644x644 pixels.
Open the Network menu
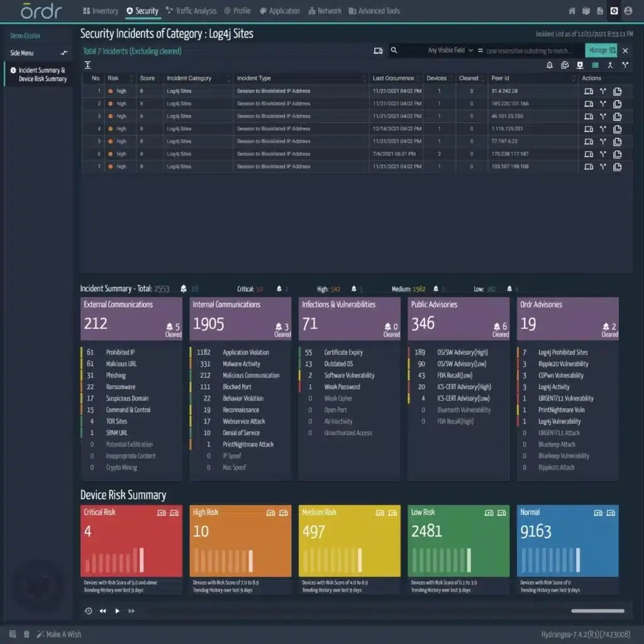[325, 11]
